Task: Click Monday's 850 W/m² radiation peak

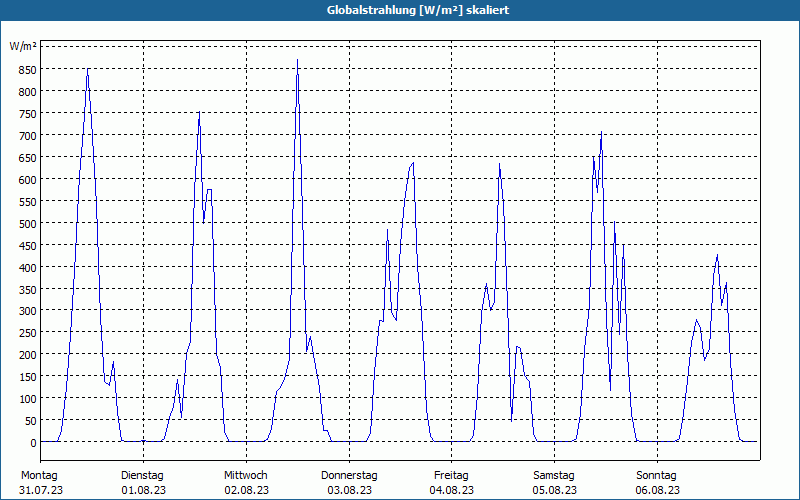Action: click(88, 69)
